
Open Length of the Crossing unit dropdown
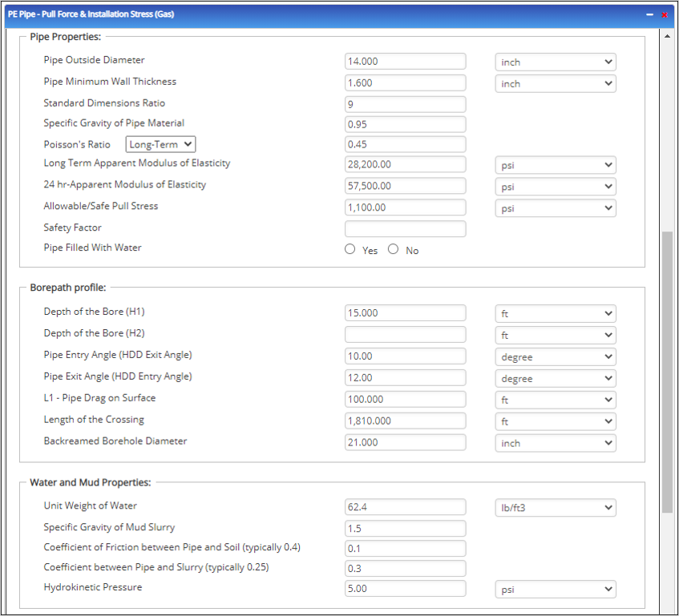point(555,421)
